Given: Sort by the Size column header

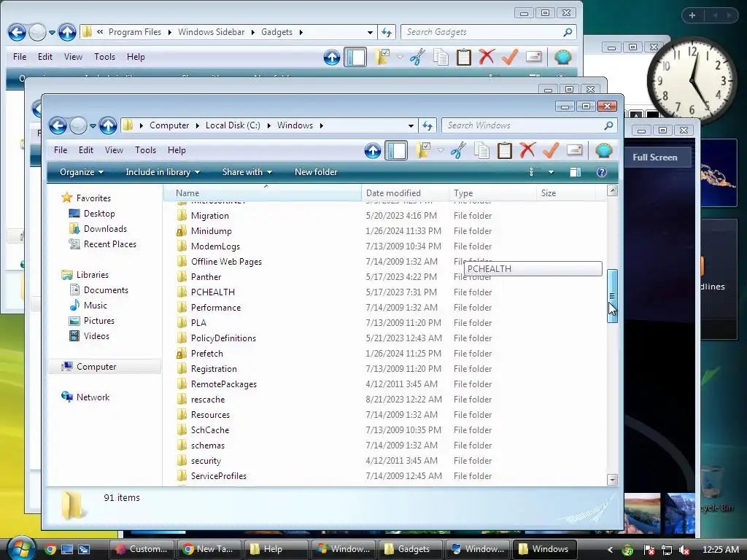Looking at the screenshot, I should click(566, 192).
